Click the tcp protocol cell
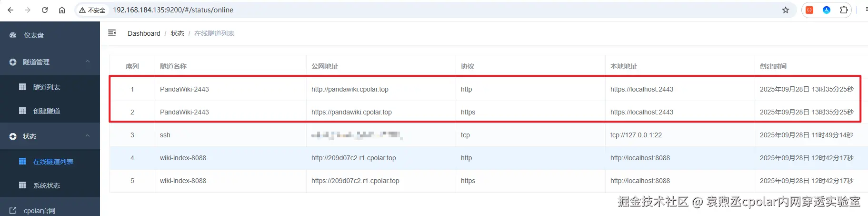The image size is (868, 216). [465, 135]
